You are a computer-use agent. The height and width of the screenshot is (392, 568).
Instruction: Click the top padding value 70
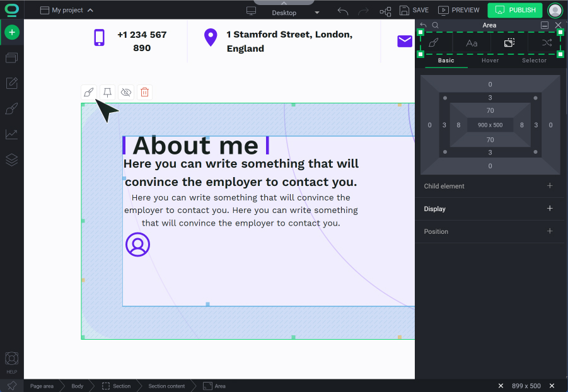click(490, 110)
